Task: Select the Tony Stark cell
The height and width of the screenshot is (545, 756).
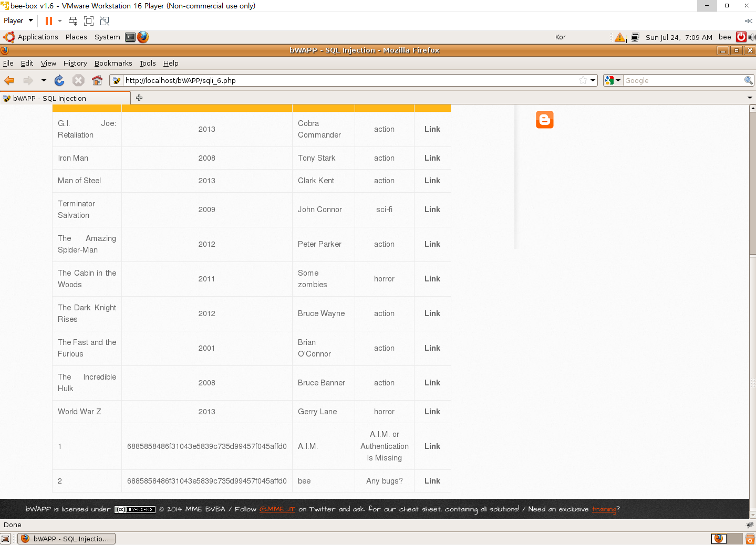Action: pyautogui.click(x=324, y=158)
